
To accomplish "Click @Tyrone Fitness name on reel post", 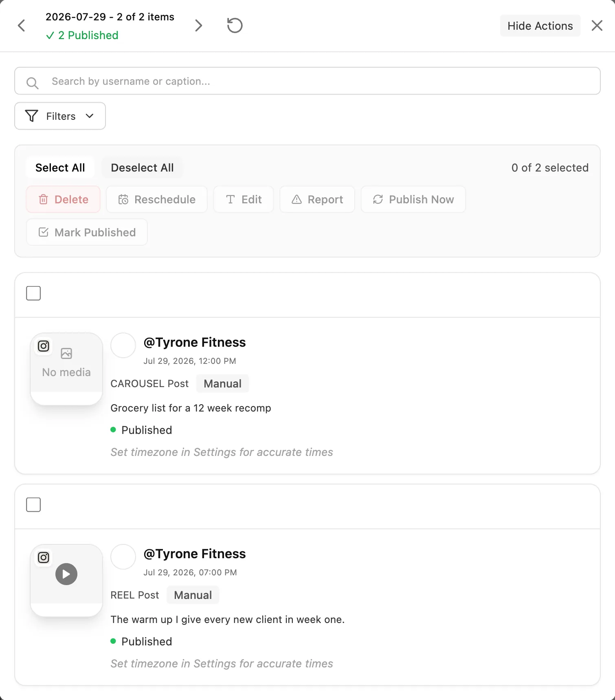I will point(195,554).
